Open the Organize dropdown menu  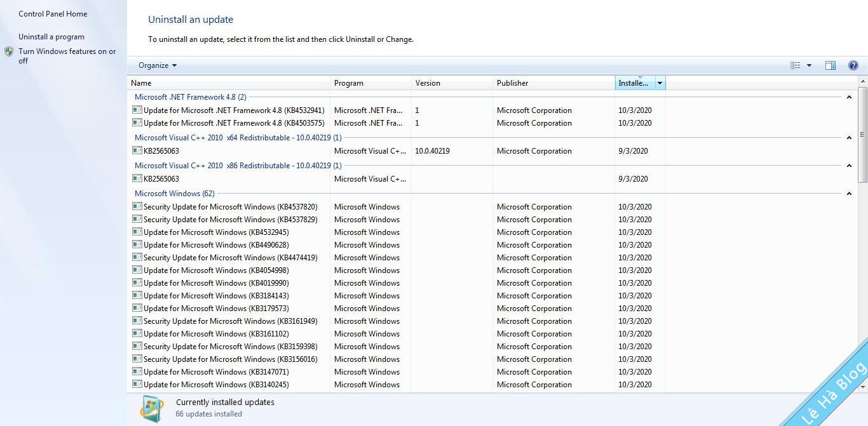(158, 65)
